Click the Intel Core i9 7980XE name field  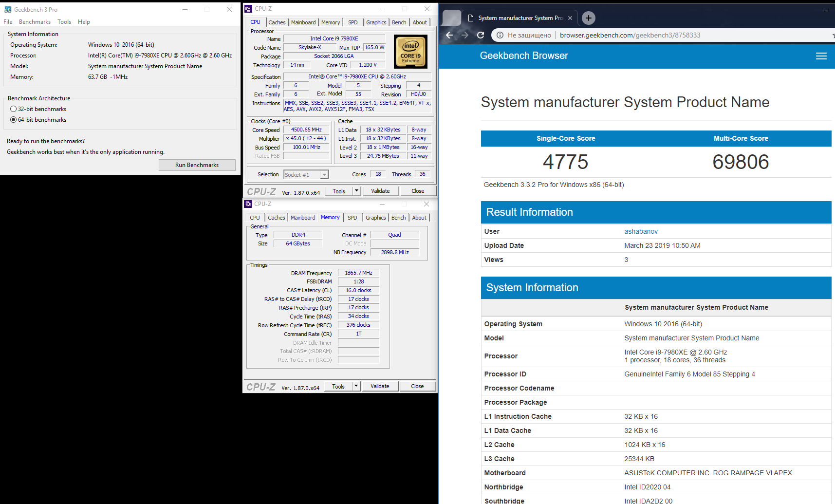pos(334,38)
